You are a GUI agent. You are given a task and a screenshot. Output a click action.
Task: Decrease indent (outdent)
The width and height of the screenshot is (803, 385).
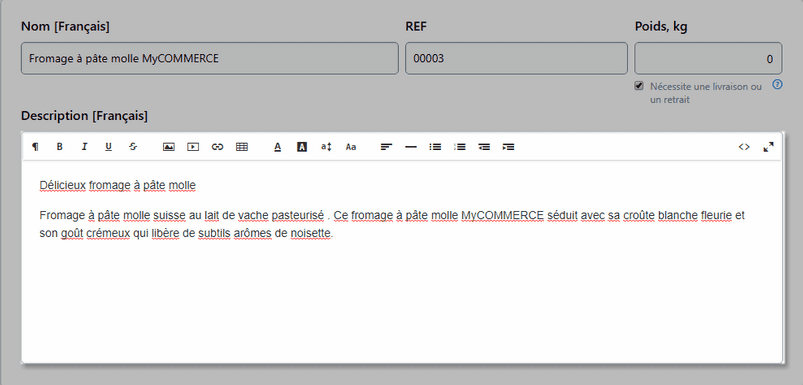(x=484, y=147)
